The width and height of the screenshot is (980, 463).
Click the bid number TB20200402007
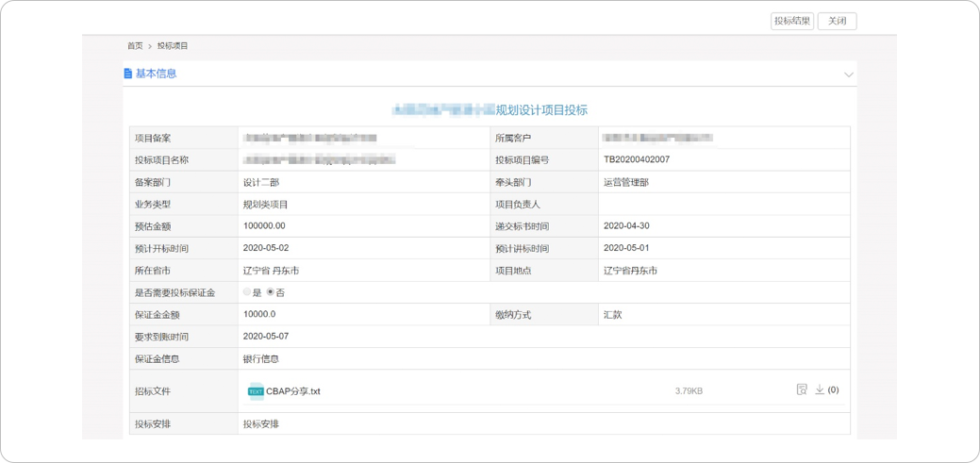point(637,159)
